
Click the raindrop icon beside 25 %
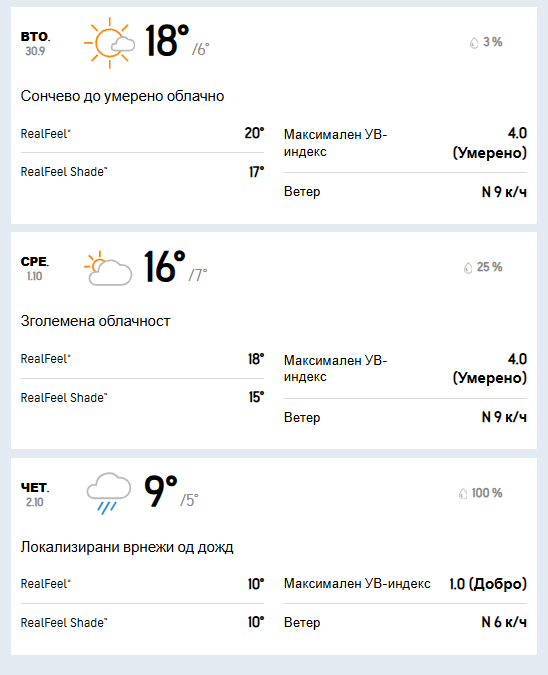pos(468,268)
